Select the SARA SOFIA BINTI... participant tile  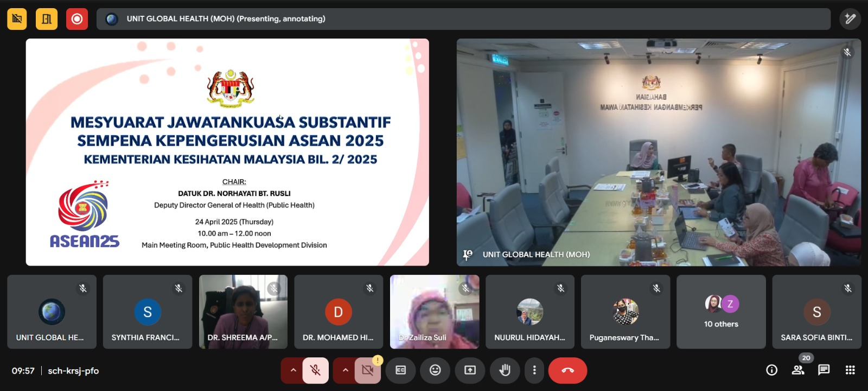click(x=817, y=312)
